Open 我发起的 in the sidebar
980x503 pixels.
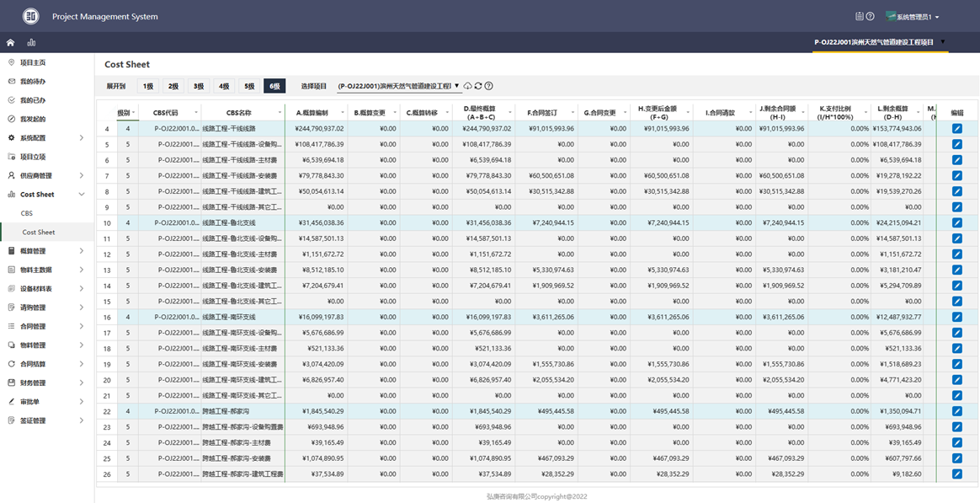pos(47,119)
